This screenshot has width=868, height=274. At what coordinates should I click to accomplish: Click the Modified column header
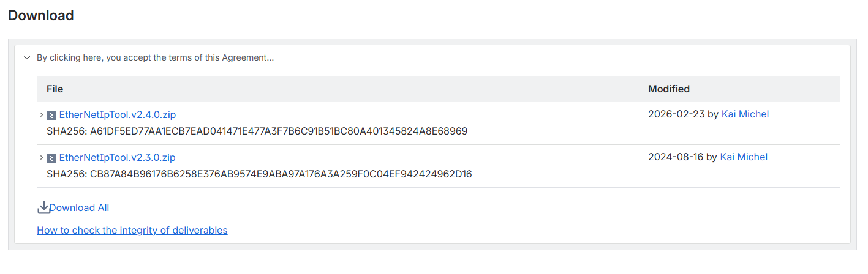click(669, 89)
